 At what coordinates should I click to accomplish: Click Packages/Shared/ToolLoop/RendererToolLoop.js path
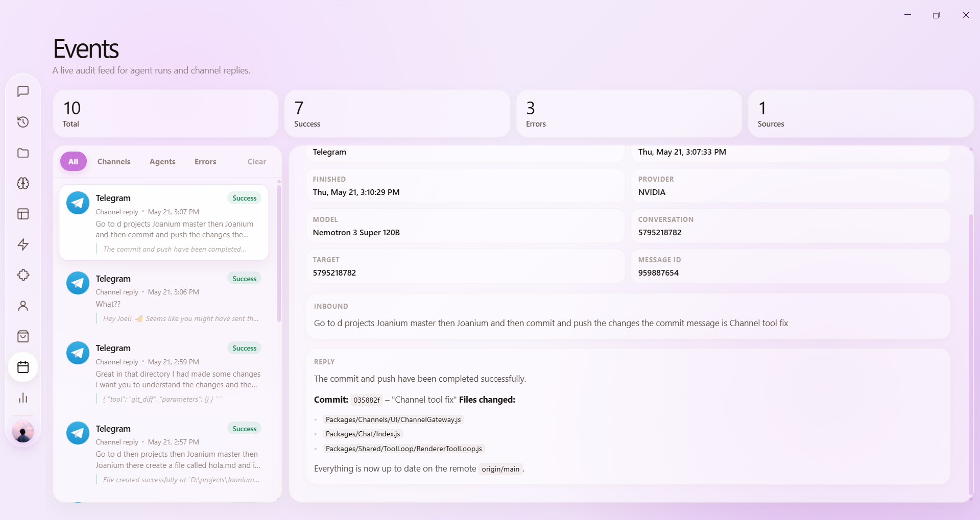coord(403,449)
